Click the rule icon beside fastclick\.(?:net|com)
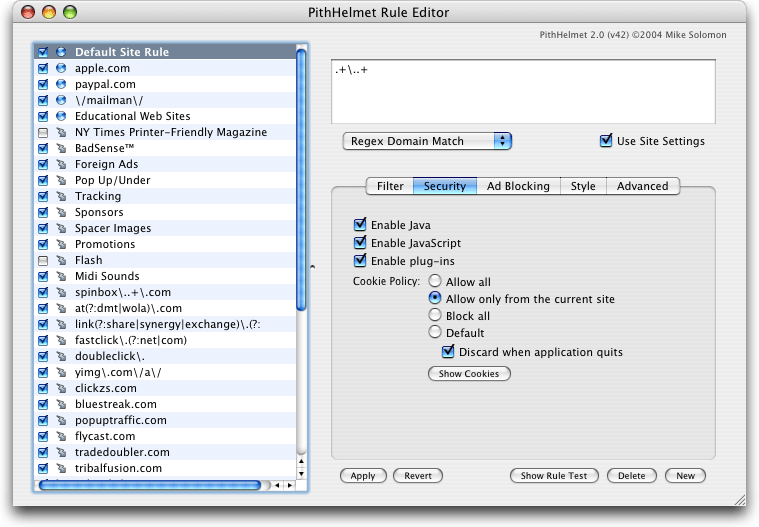Screen dimensions: 759x527 pyautogui.click(x=61, y=340)
